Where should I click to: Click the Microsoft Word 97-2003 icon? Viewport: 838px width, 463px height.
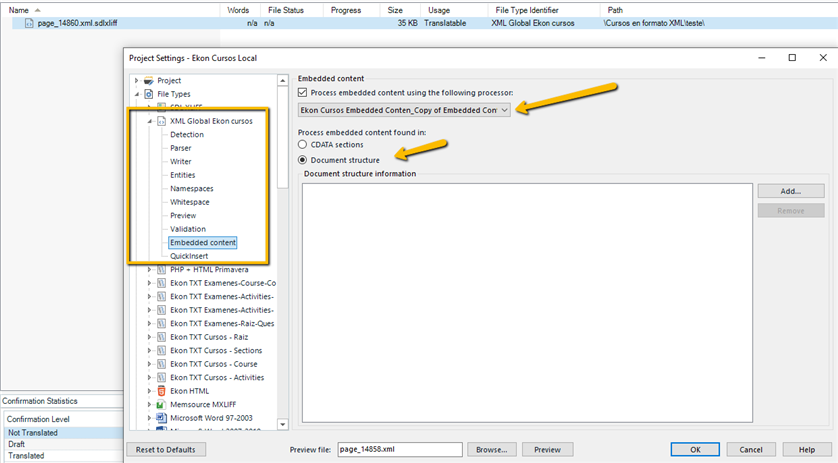point(161,418)
